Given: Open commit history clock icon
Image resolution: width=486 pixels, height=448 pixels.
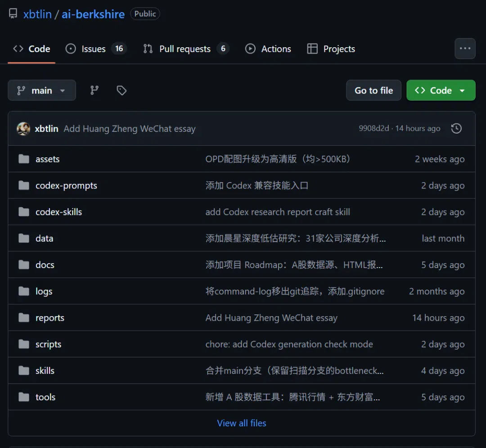Looking at the screenshot, I should tap(456, 128).
